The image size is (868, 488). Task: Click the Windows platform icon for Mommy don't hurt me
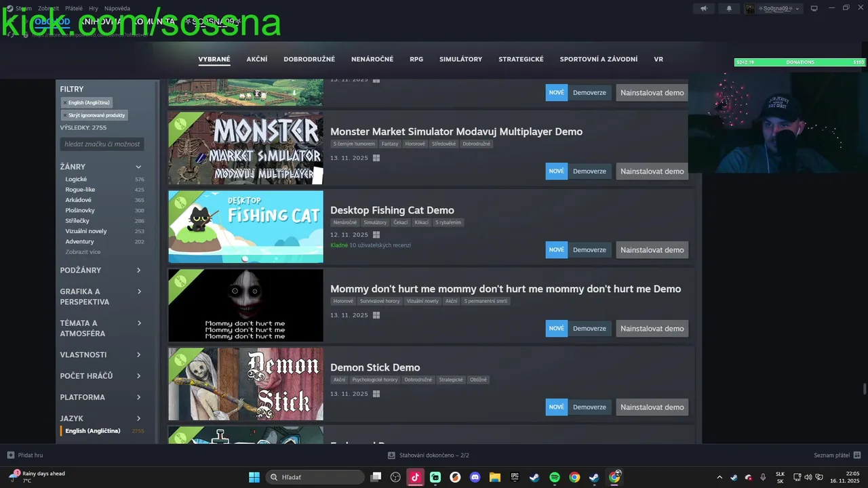(x=376, y=315)
